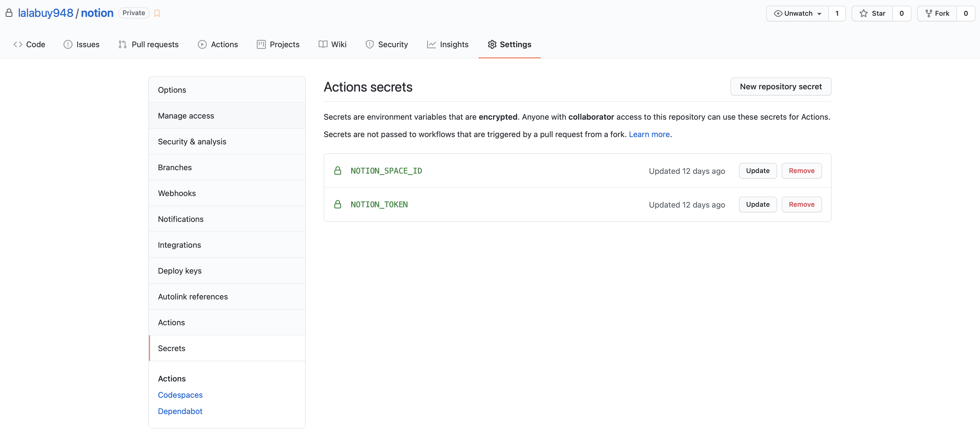Select Webhooks in the settings sidebar
Viewport: 980px width, 441px height.
click(x=177, y=193)
